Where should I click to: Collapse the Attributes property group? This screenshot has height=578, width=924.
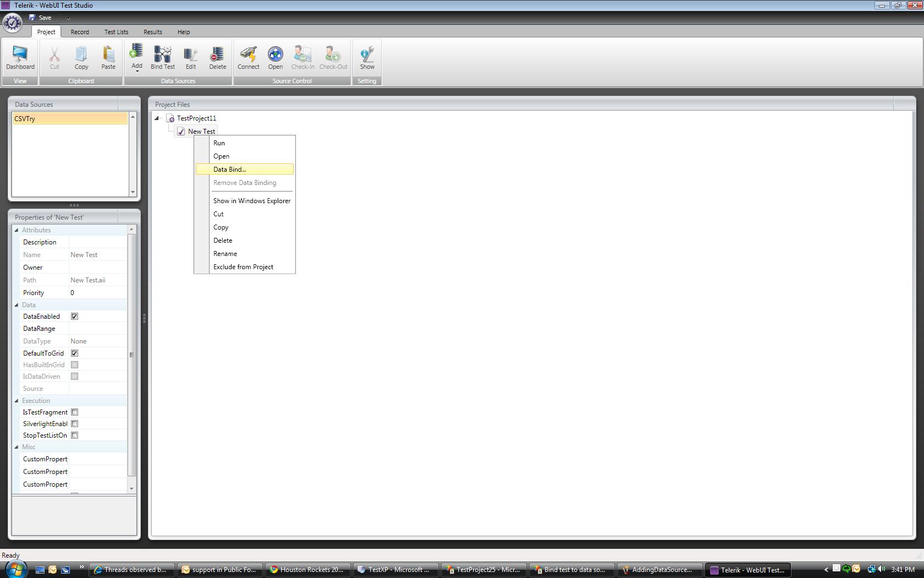(x=16, y=230)
